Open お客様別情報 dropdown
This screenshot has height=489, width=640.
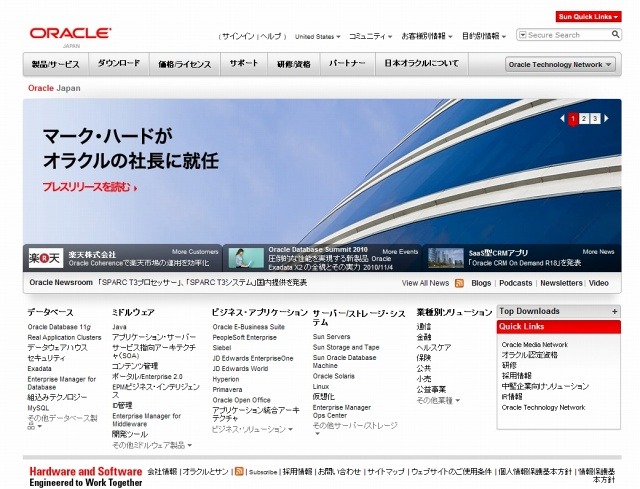[427, 36]
